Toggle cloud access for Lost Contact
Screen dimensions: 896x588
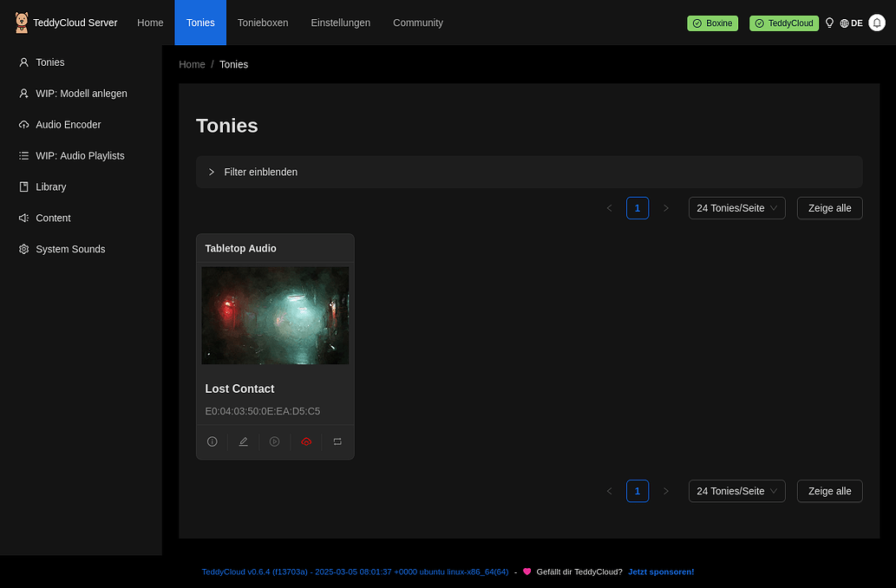pos(306,441)
